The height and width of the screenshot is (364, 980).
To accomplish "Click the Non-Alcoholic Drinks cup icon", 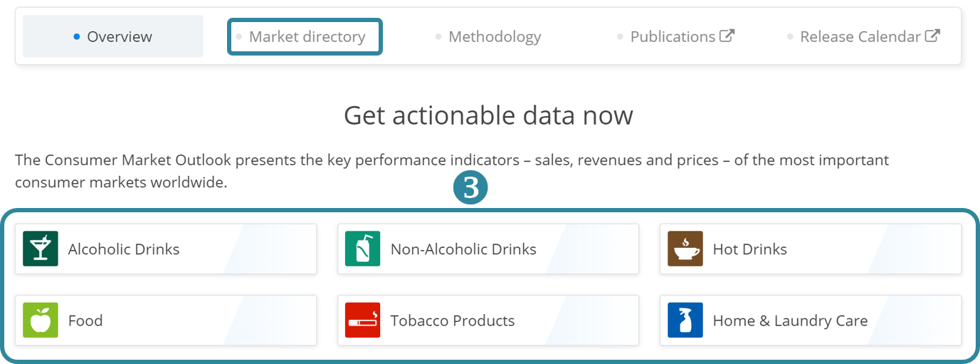I will (x=362, y=249).
